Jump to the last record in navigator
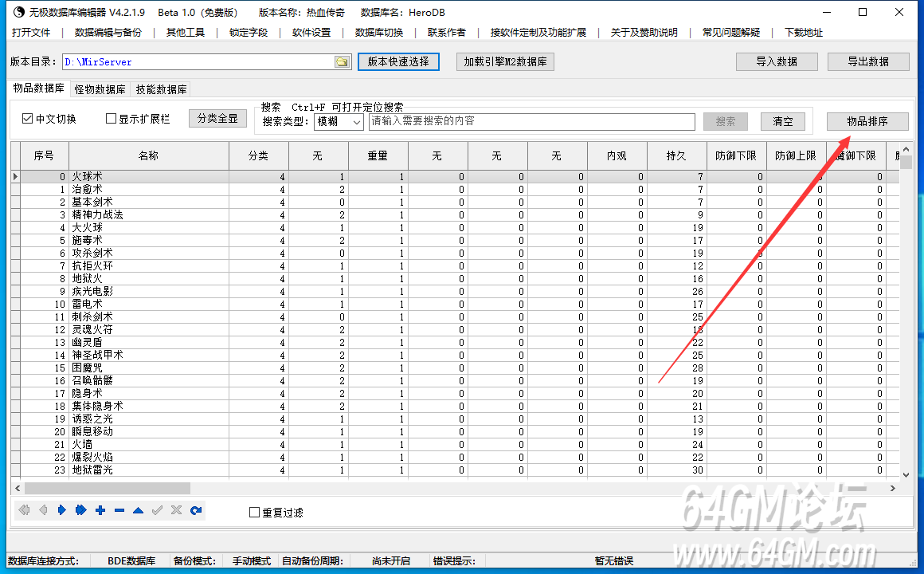Screen dimensions: 924x574 point(80,510)
